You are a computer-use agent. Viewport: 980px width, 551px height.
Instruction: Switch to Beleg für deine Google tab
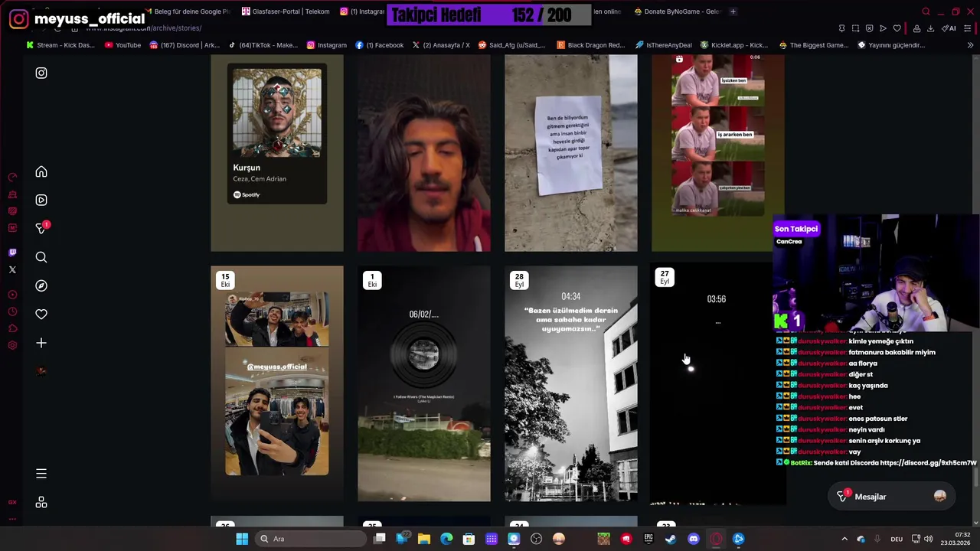[186, 11]
